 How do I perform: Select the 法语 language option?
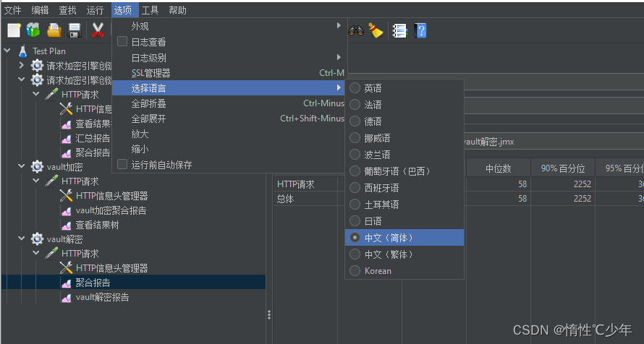pyautogui.click(x=404, y=105)
